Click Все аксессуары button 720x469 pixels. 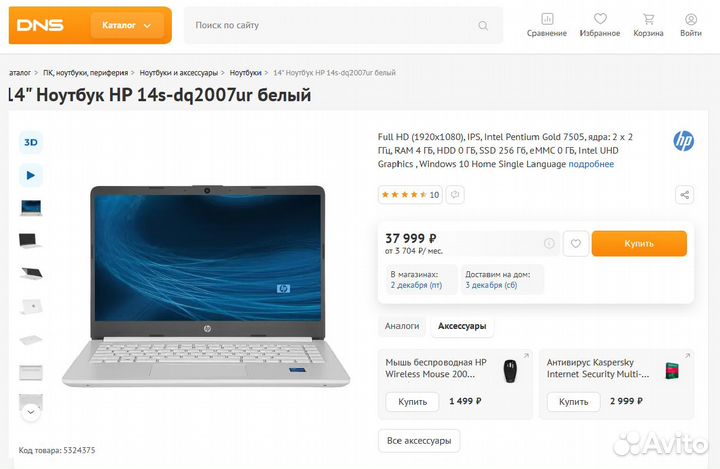click(419, 441)
